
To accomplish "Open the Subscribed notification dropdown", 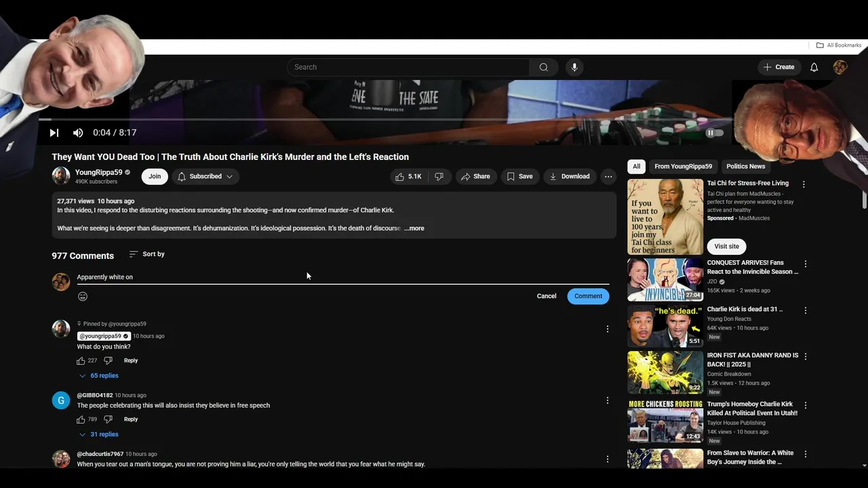I will tap(205, 176).
